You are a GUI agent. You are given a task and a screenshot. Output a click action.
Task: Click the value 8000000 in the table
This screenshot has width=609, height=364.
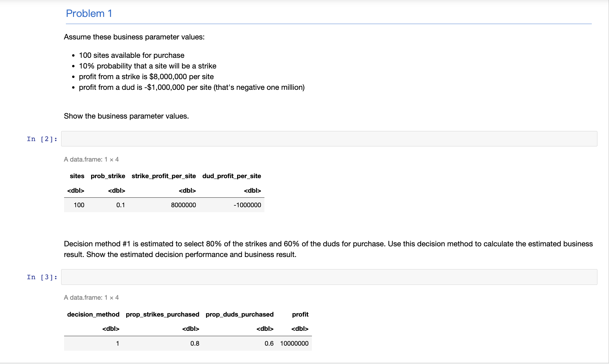pos(183,205)
